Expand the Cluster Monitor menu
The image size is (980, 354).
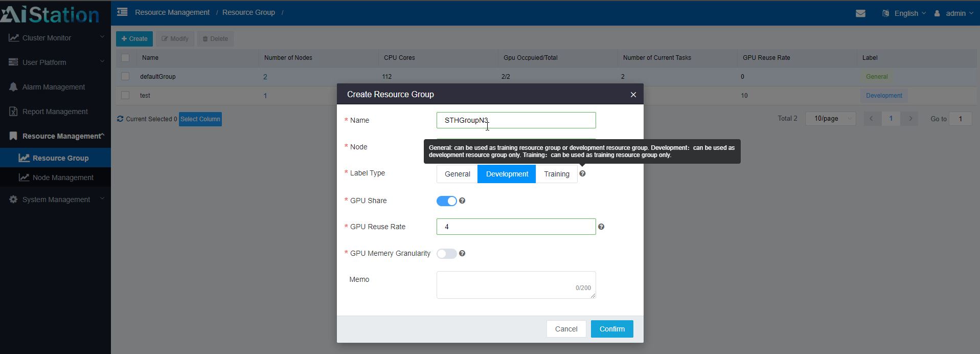click(x=55, y=38)
